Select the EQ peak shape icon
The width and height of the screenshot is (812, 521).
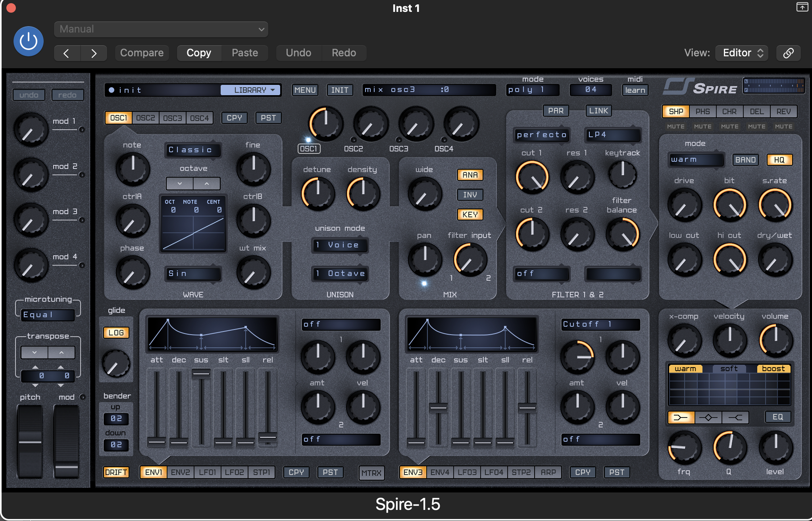708,417
